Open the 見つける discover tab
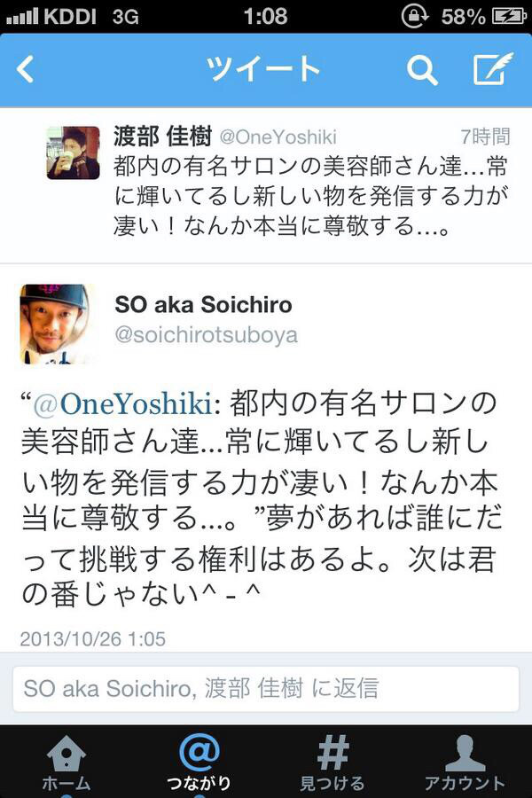This screenshot has height=798, width=532. tap(332, 763)
